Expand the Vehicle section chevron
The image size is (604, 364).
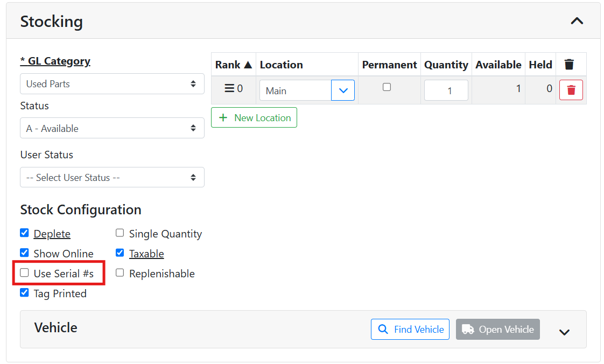564,332
